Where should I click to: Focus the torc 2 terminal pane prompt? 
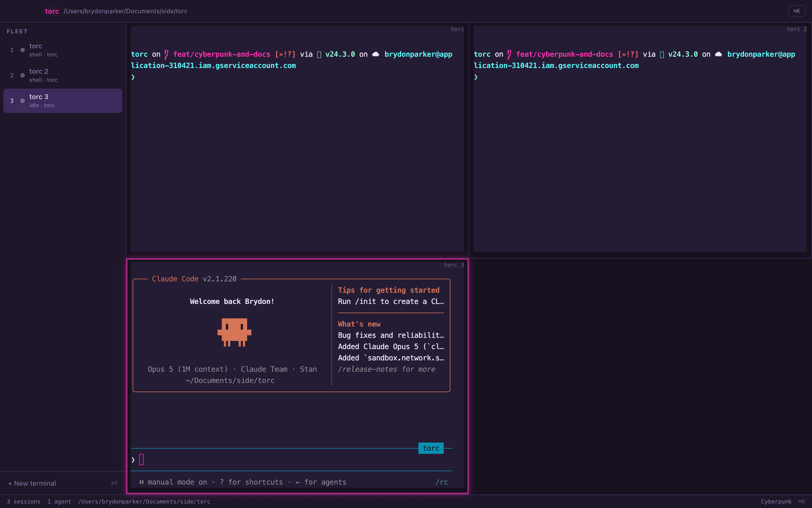coord(476,77)
